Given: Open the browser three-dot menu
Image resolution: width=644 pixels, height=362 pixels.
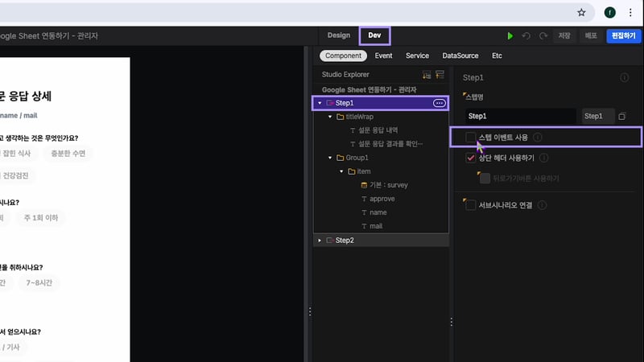Looking at the screenshot, I should [x=630, y=13].
